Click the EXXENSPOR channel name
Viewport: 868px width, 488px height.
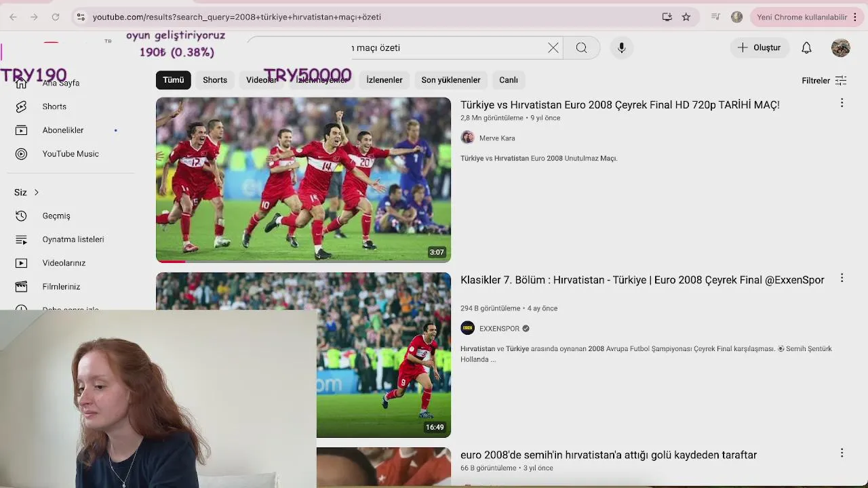499,329
